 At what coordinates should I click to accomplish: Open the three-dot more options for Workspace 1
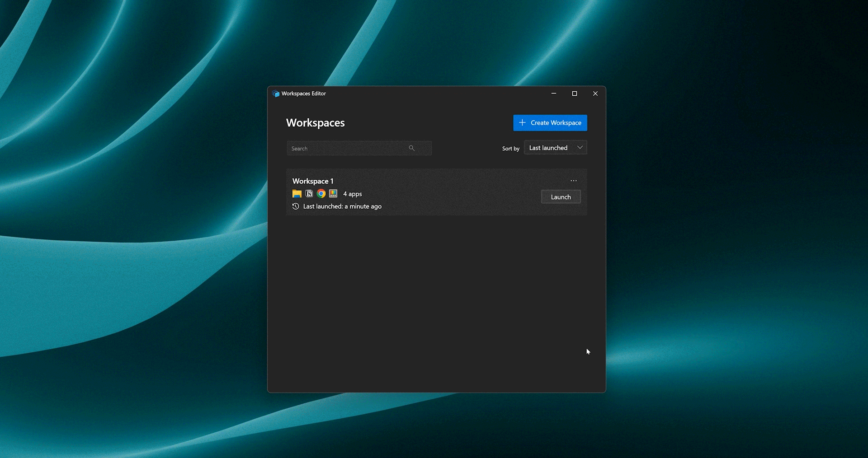click(x=573, y=181)
